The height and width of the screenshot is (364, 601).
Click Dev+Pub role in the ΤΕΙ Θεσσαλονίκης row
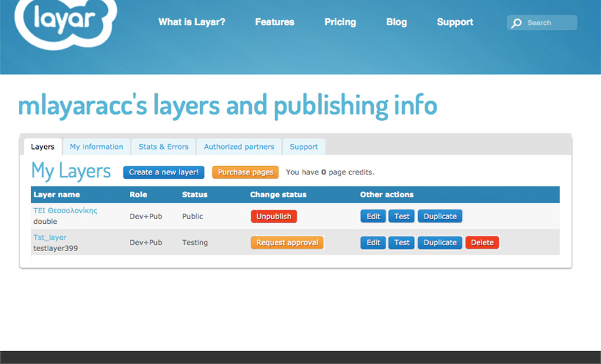point(146,217)
